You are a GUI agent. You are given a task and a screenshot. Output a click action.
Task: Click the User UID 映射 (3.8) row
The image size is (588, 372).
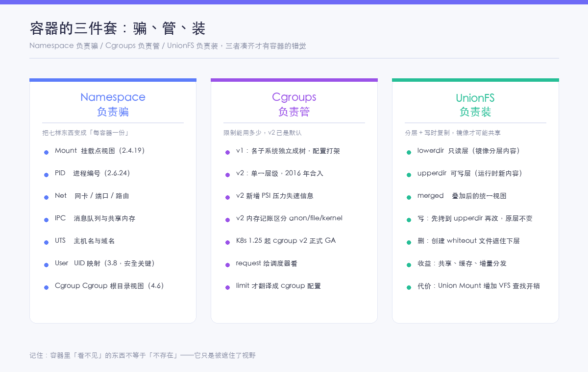(x=99, y=263)
